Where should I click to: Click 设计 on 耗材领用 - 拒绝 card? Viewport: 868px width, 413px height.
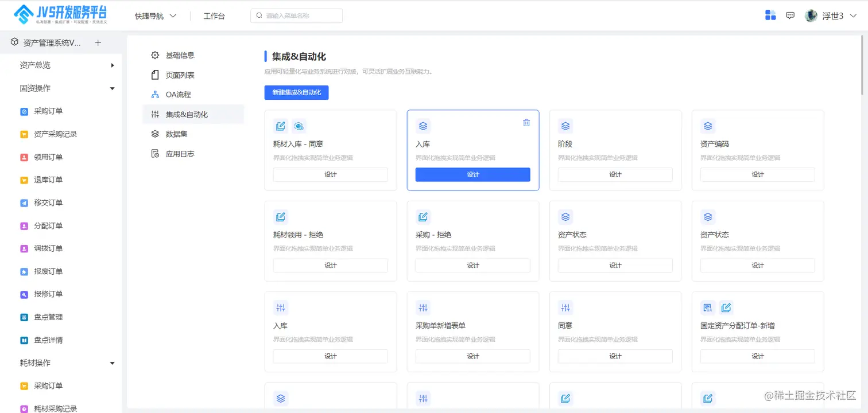click(x=331, y=265)
